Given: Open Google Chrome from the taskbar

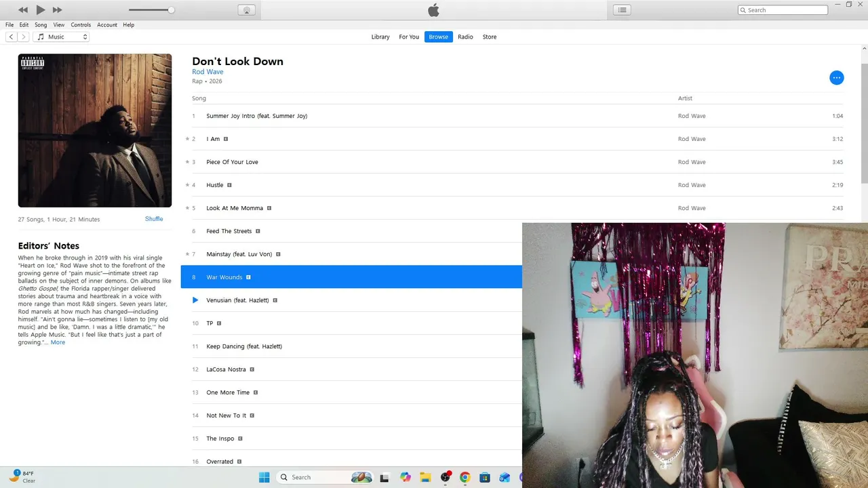Looking at the screenshot, I should pyautogui.click(x=465, y=477).
